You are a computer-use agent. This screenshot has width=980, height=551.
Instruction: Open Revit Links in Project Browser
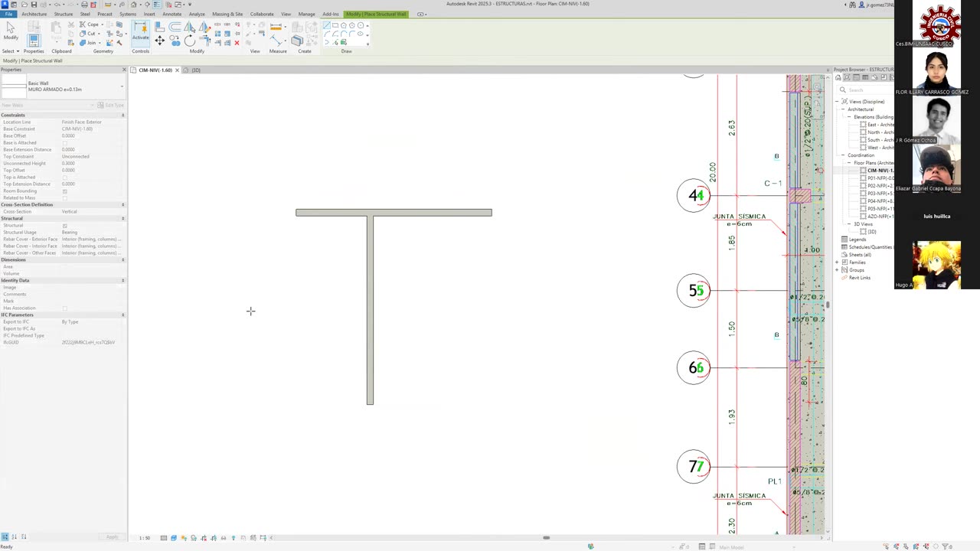tap(859, 278)
